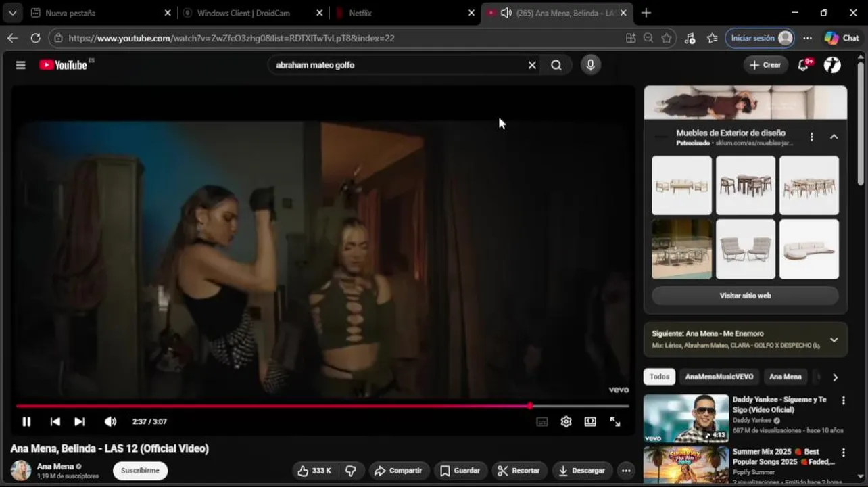Open a new browser tab

click(x=646, y=13)
